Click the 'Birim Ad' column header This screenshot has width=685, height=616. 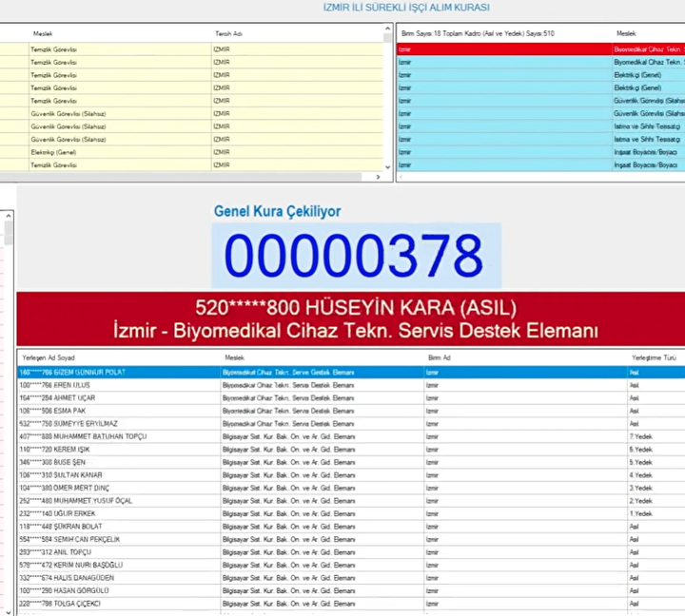tap(439, 358)
